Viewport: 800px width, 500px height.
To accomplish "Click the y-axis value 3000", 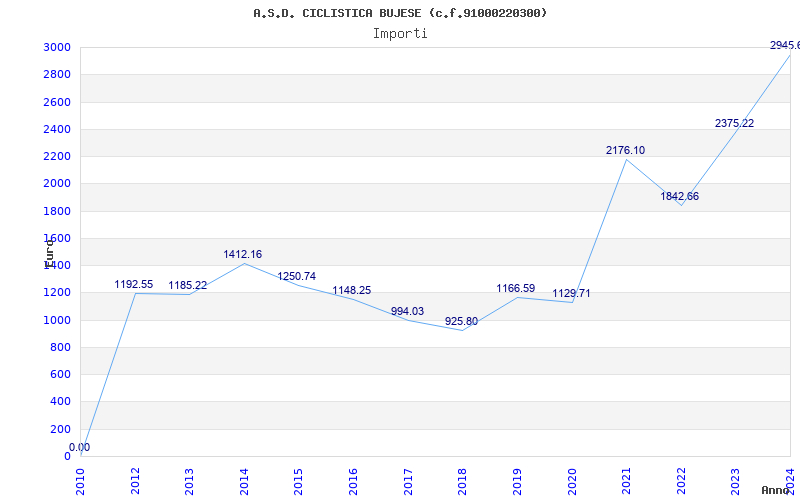I will (x=57, y=47).
